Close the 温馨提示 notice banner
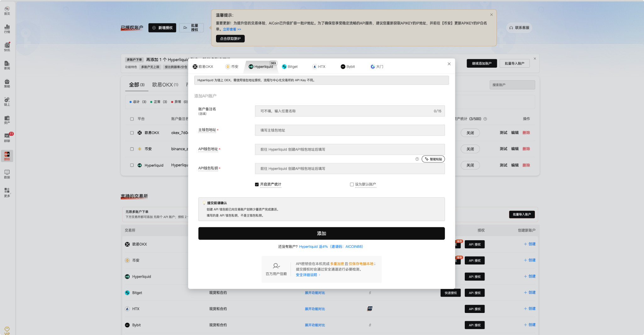This screenshot has width=644, height=335. click(491, 15)
